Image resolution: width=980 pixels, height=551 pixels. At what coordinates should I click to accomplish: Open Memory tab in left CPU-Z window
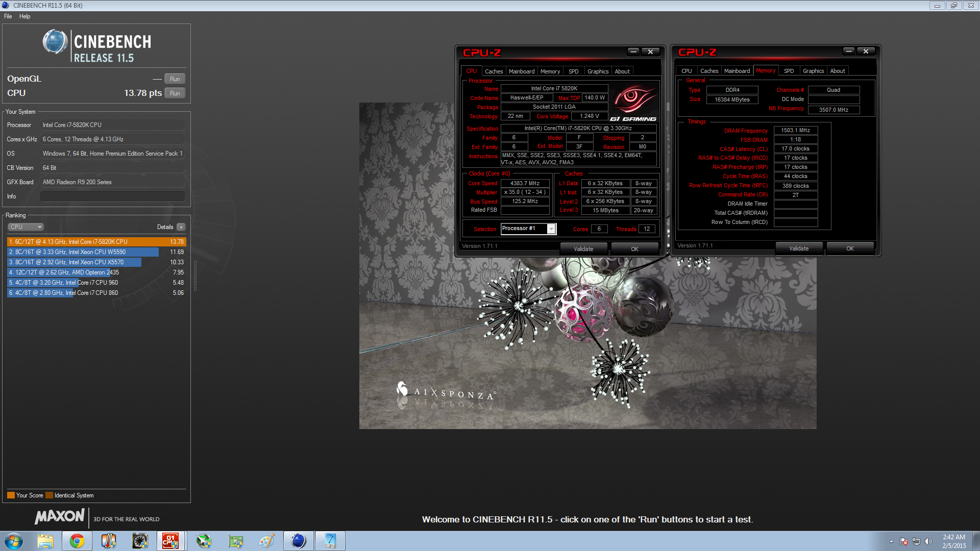[x=550, y=71]
